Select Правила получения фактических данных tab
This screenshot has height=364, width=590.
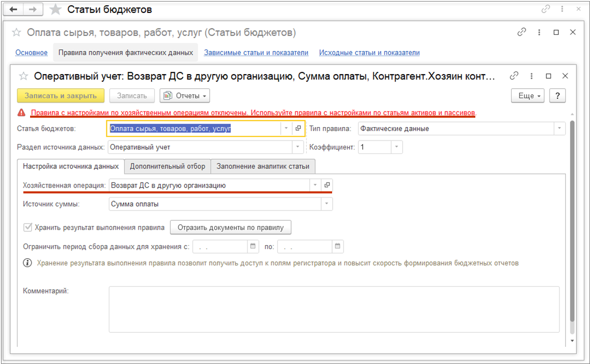(x=126, y=53)
